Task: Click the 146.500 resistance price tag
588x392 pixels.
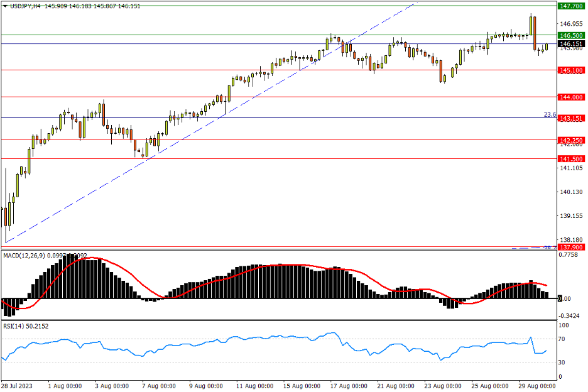Action: coord(572,35)
